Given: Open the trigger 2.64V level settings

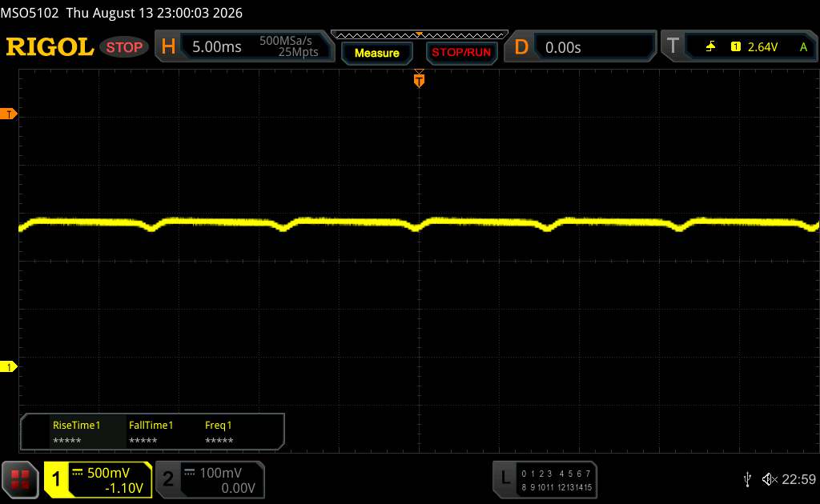Looking at the screenshot, I should (x=762, y=47).
